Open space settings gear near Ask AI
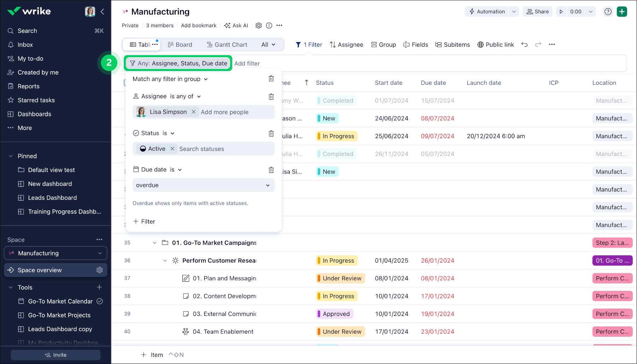 259,25
